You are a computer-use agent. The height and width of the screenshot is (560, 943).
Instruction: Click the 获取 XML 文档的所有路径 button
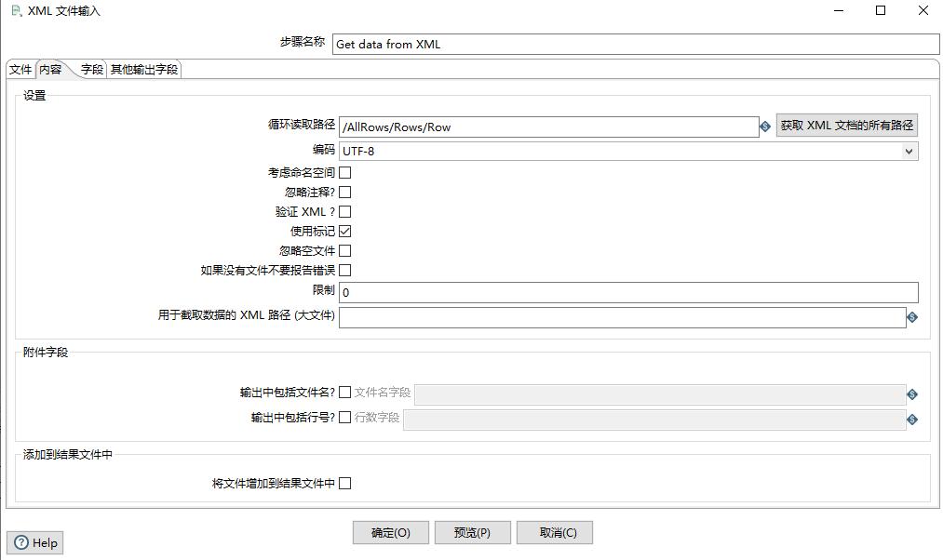pos(847,125)
